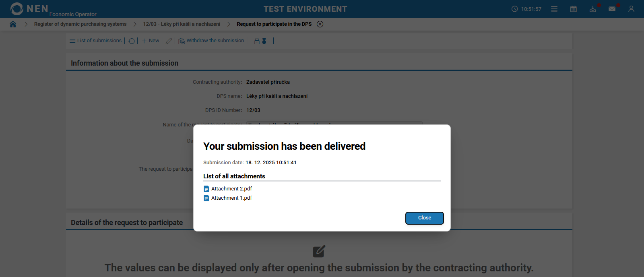Viewport: 644px width, 277px height.
Task: Click the home icon in the breadcrumb
Action: click(13, 24)
